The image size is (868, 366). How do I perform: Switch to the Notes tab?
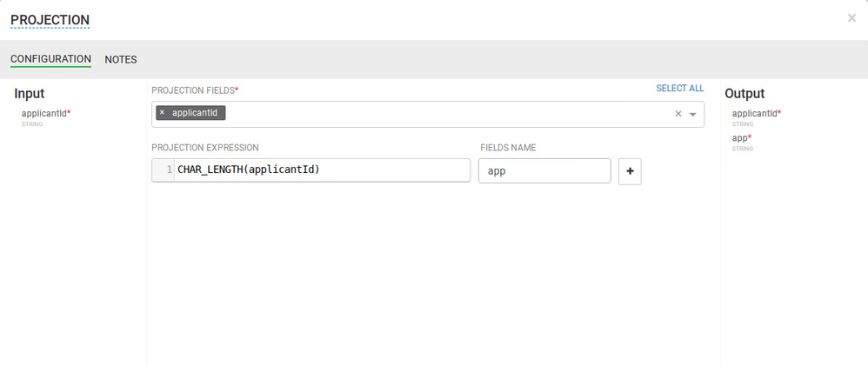[x=121, y=60]
